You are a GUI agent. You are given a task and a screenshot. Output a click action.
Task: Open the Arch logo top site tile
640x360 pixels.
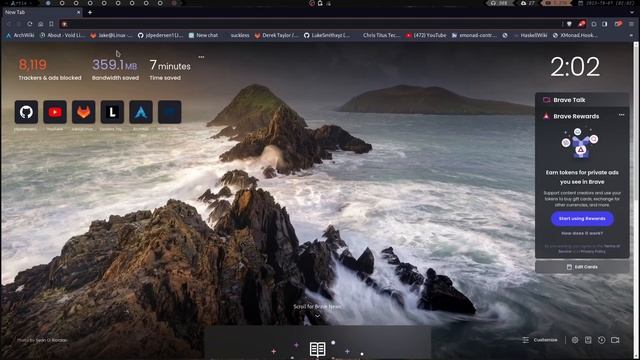[x=141, y=112]
